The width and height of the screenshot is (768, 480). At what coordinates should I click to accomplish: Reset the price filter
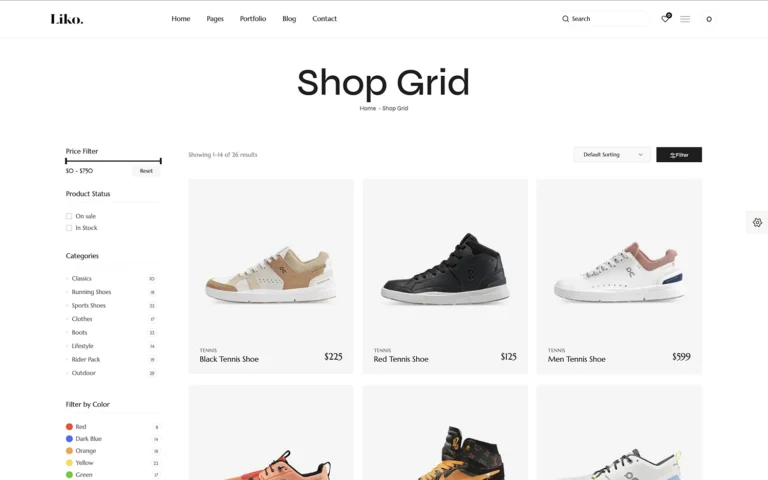point(146,171)
